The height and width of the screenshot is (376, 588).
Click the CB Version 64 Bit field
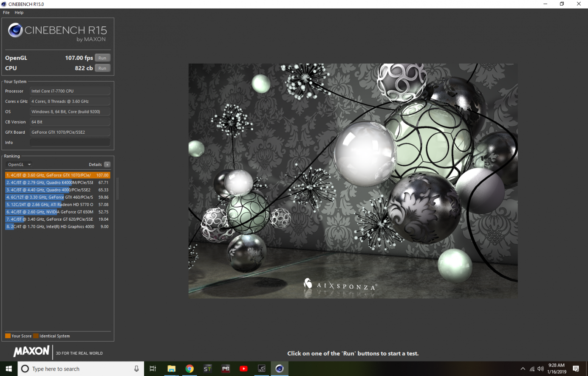tap(70, 122)
